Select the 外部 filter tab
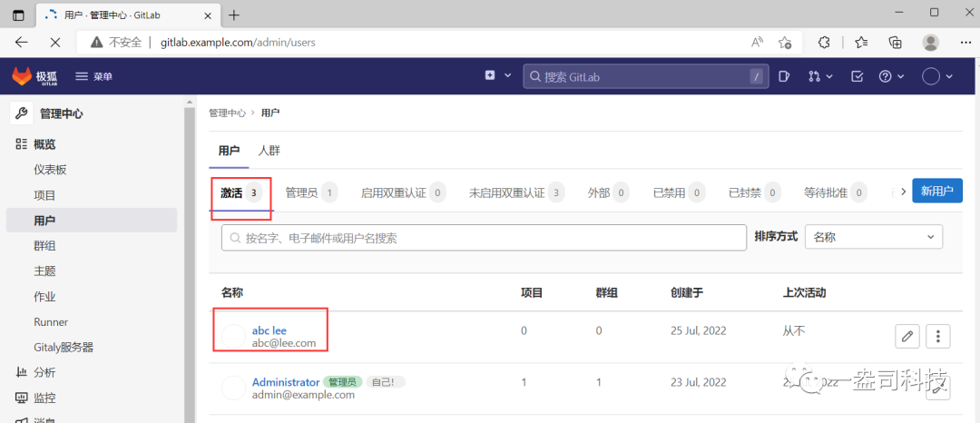 tap(609, 193)
